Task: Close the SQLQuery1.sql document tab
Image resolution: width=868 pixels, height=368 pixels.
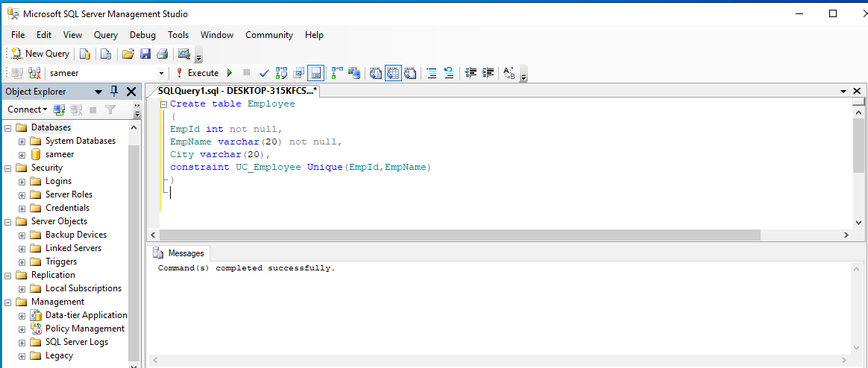Action: (857, 92)
